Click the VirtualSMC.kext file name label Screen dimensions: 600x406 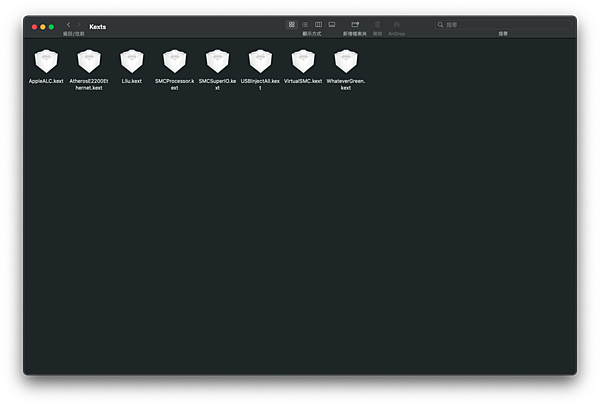tap(303, 81)
